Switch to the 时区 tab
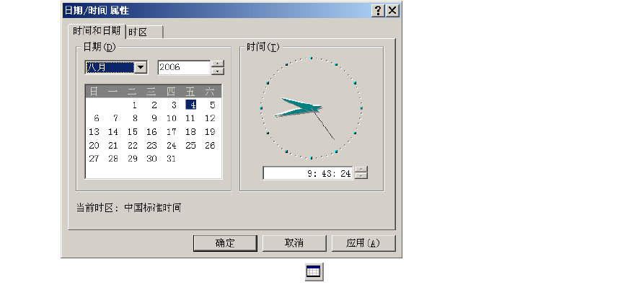The width and height of the screenshot is (644, 285). [144, 32]
